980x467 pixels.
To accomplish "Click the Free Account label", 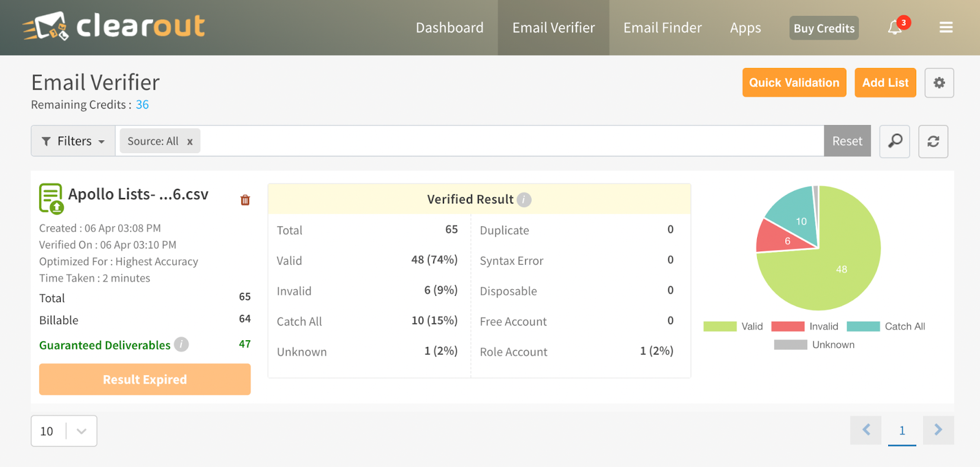I will click(x=513, y=322).
